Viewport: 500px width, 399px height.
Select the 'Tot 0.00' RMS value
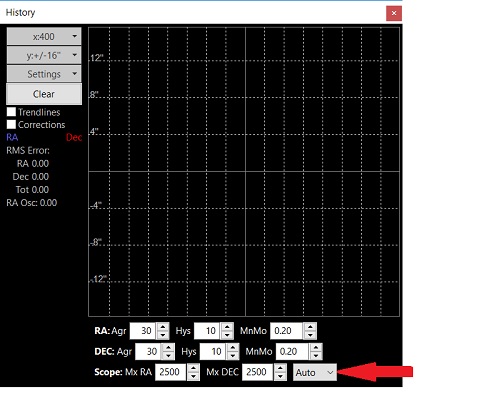[32, 190]
